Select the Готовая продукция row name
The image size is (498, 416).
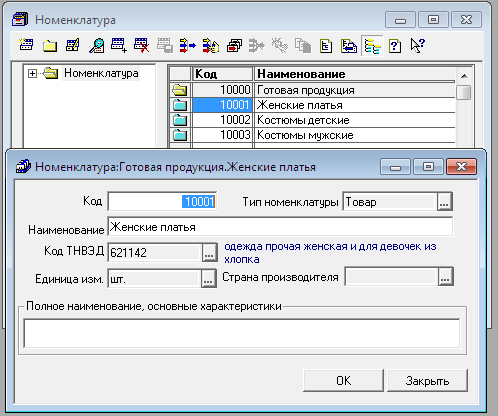(x=355, y=90)
